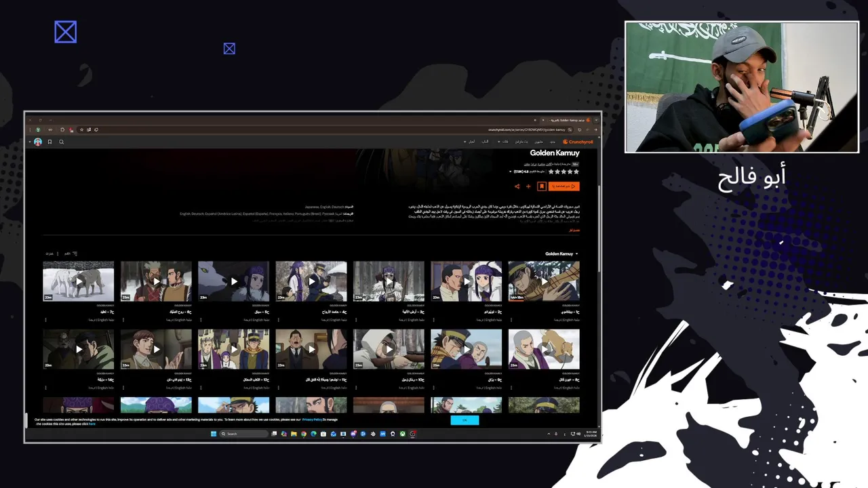Open three-dot menu of episode 1 card
This screenshot has width=868, height=488.
511,319
